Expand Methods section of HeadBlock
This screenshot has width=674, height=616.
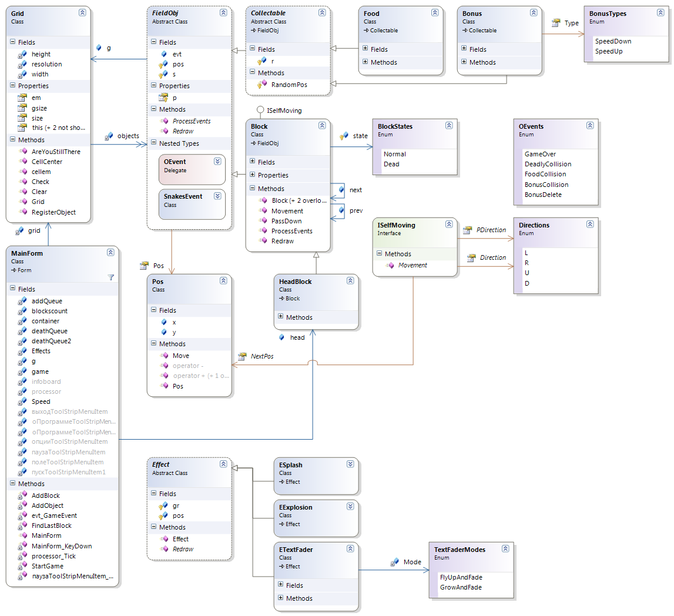(281, 316)
